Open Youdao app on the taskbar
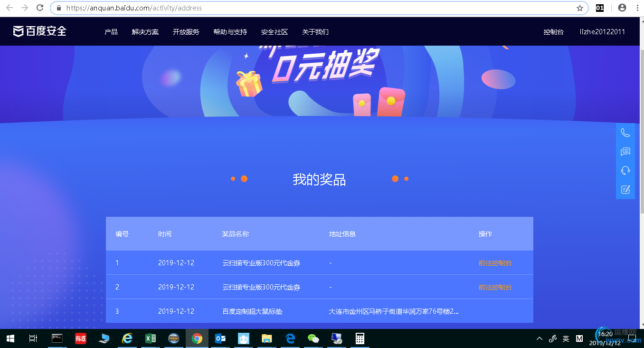The height and width of the screenshot is (348, 644). [x=80, y=338]
